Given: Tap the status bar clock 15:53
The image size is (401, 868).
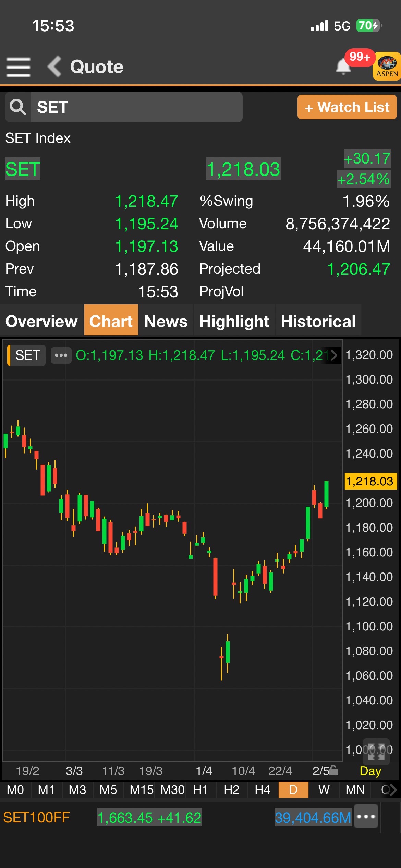Looking at the screenshot, I should (x=53, y=26).
